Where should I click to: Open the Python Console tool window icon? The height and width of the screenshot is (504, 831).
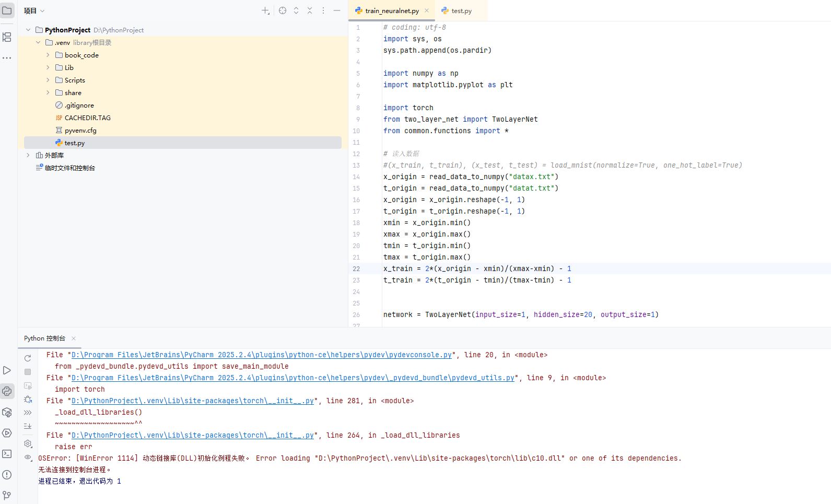tap(7, 391)
